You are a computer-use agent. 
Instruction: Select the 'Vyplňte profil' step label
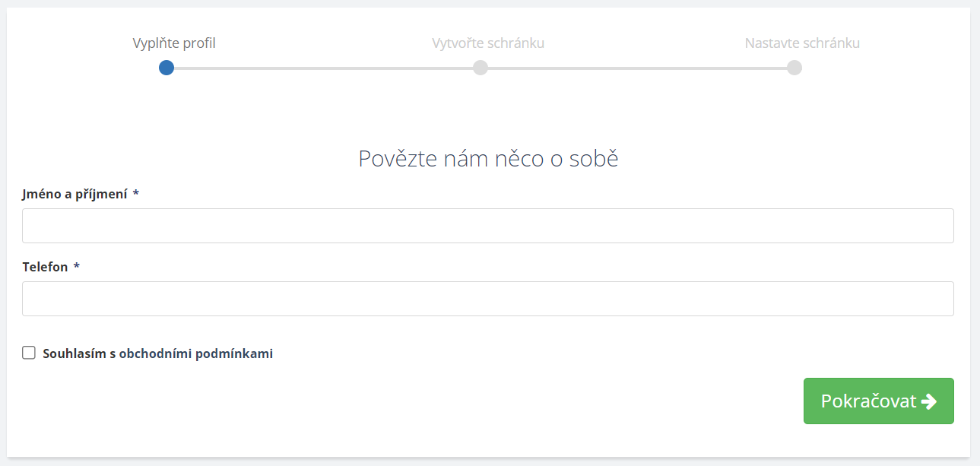(174, 43)
